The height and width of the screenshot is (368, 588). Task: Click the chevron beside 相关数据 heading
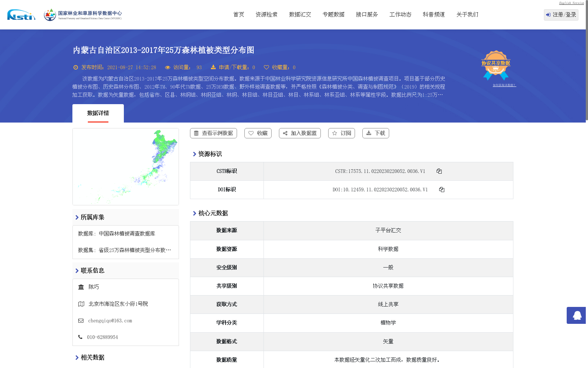click(x=77, y=358)
